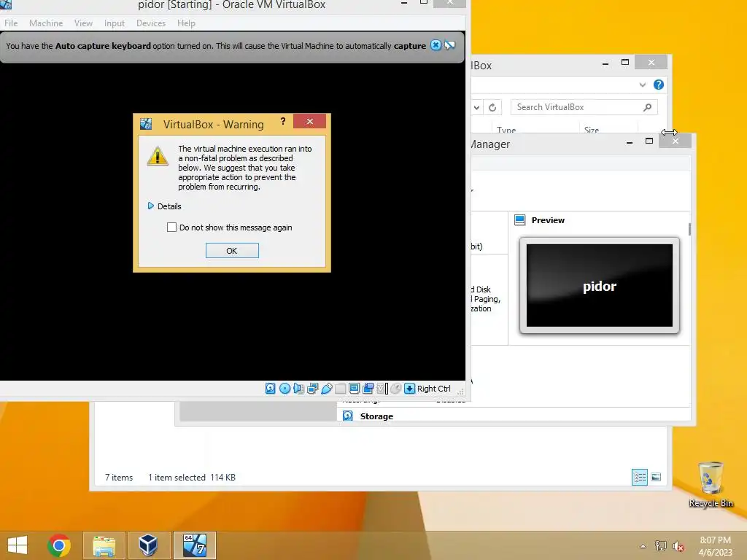Click the help question mark in Warning dialog
The height and width of the screenshot is (560, 747).
[x=283, y=122]
